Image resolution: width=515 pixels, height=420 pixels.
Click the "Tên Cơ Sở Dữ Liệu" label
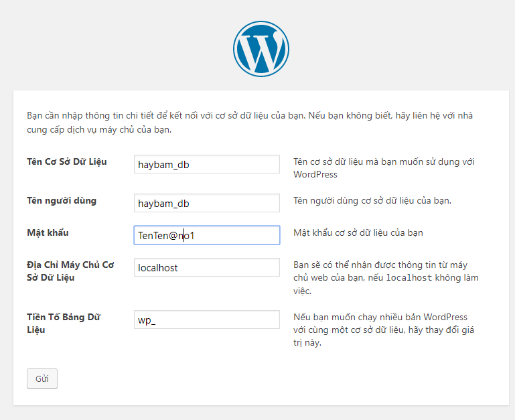[x=67, y=161]
